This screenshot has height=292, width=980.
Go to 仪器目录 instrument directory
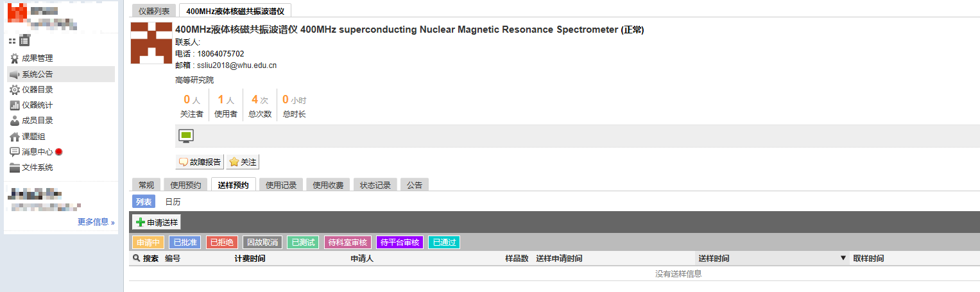click(x=37, y=90)
